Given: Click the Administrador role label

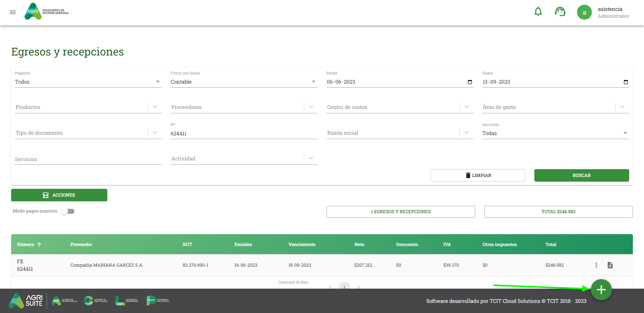Looking at the screenshot, I should (614, 16).
